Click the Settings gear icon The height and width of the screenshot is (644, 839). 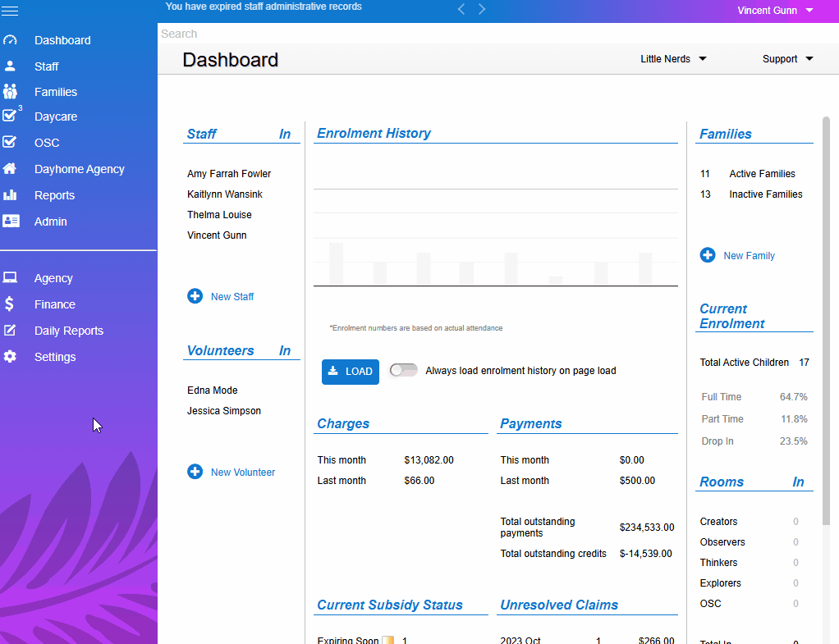(10, 356)
